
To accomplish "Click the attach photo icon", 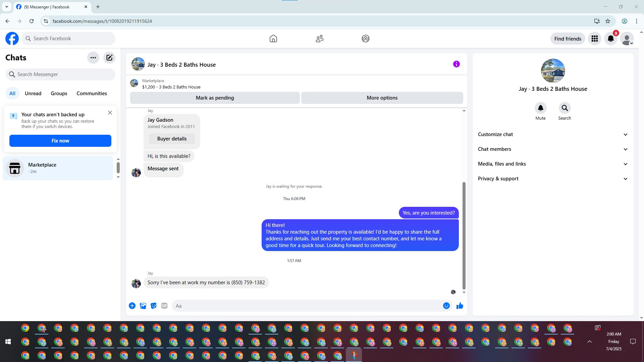I will tap(143, 306).
